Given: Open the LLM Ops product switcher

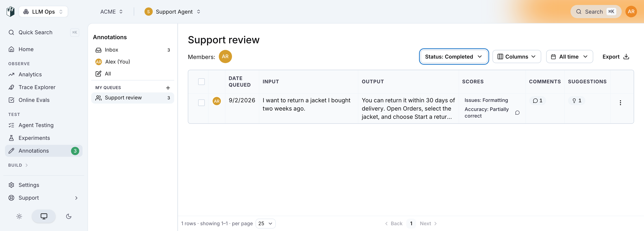Looking at the screenshot, I should coord(43,12).
